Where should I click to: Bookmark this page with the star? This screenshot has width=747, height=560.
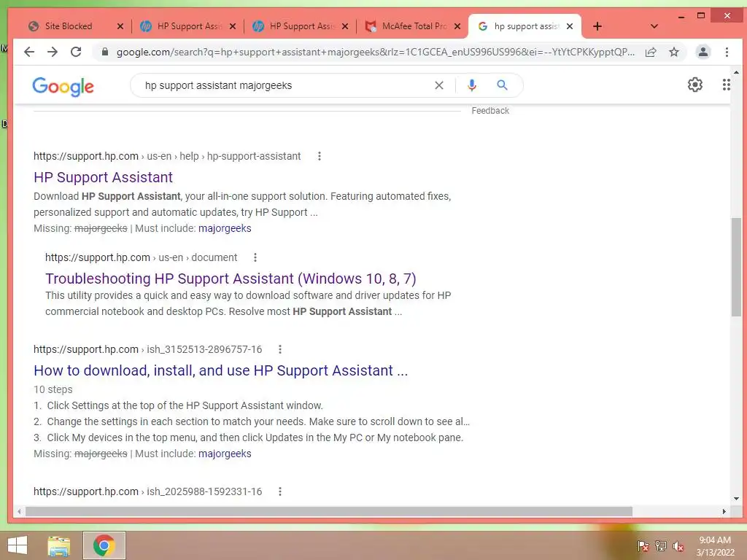tap(673, 52)
